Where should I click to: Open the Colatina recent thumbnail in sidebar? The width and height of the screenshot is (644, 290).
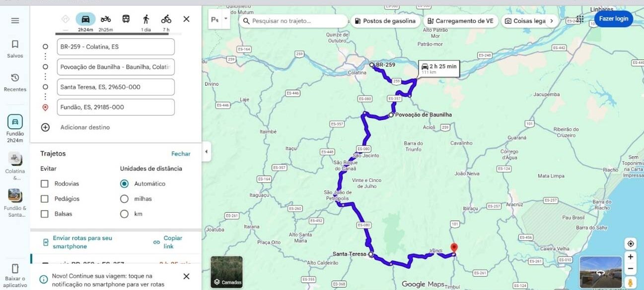click(x=15, y=167)
